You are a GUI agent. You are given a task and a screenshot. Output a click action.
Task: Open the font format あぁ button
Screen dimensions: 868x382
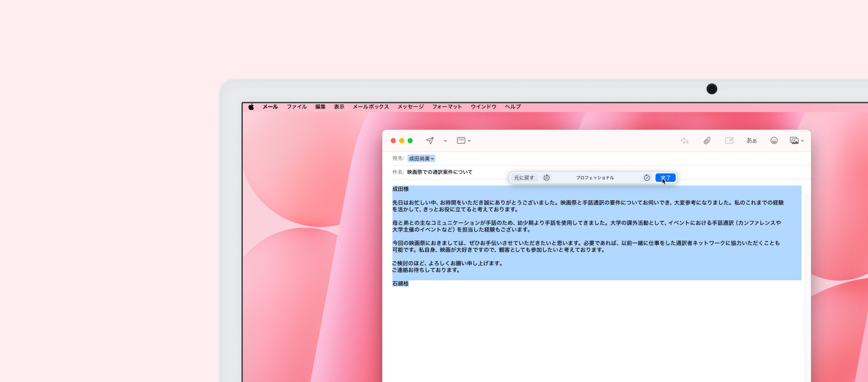pyautogui.click(x=751, y=140)
